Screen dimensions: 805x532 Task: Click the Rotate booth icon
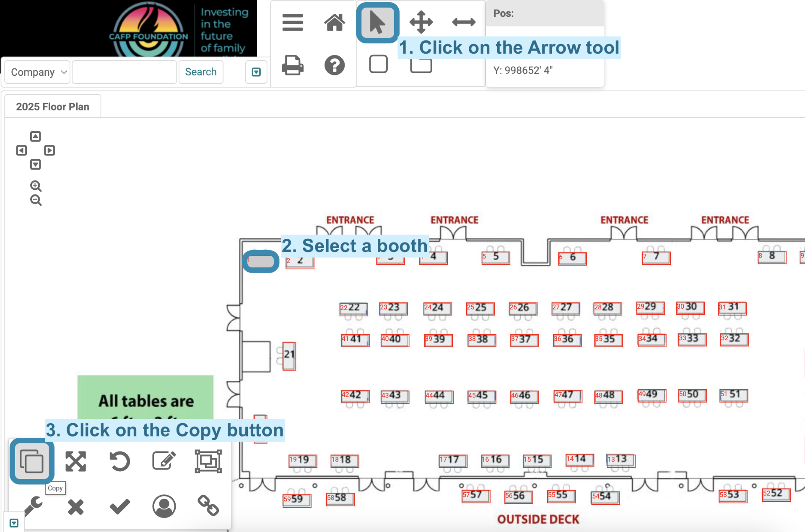coord(119,461)
